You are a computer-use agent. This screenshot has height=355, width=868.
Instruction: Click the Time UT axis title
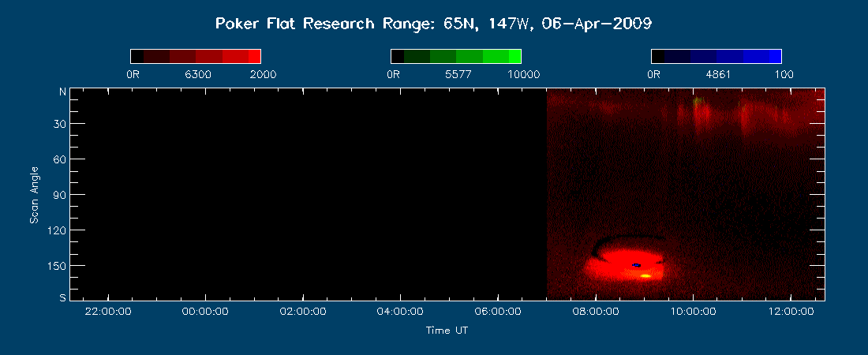tap(447, 331)
